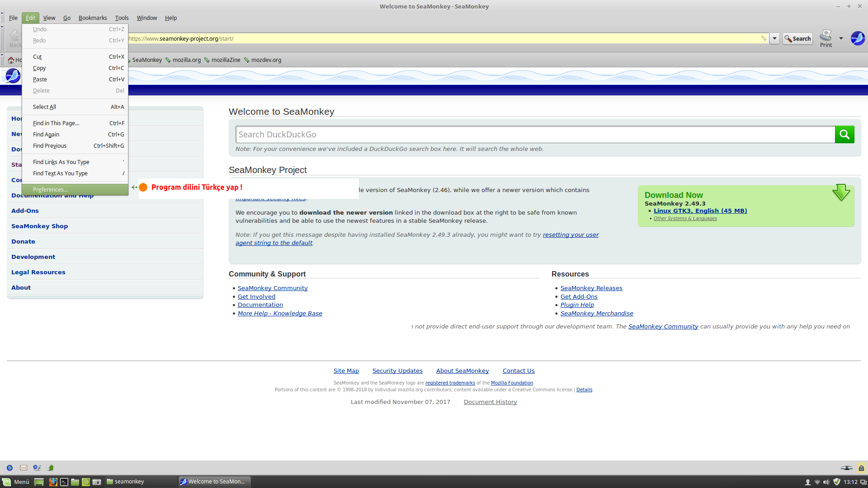Click the Navigator globe icon in the status bar
Viewport: 868px width, 488px height.
[10, 468]
